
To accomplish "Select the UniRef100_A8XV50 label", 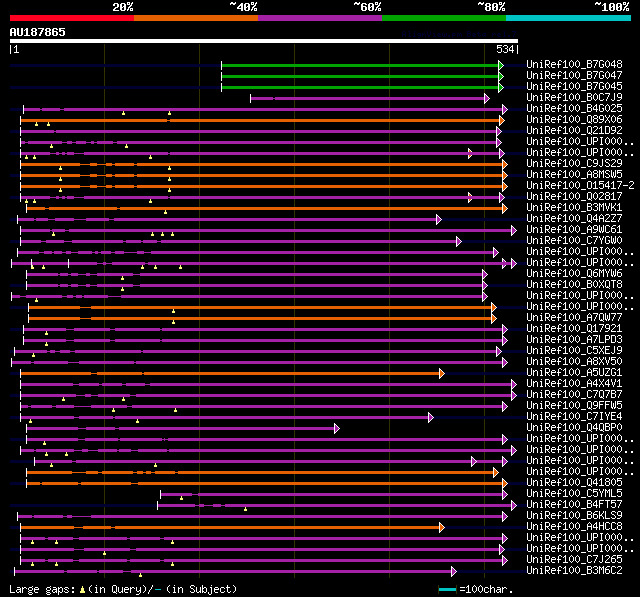I will pos(574,362).
